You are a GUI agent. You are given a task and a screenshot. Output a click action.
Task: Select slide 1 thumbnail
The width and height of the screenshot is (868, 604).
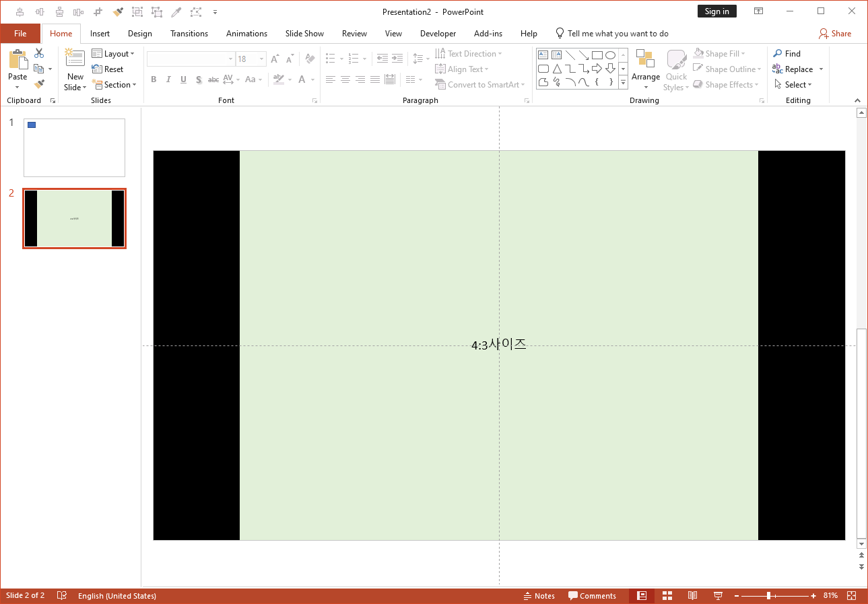[x=74, y=147]
